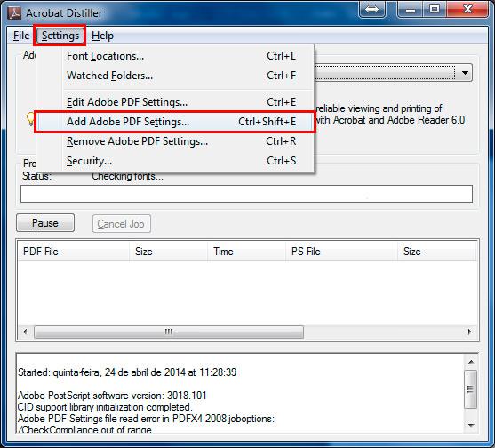
Task: Click the Size column header after PS File
Action: coord(437,252)
